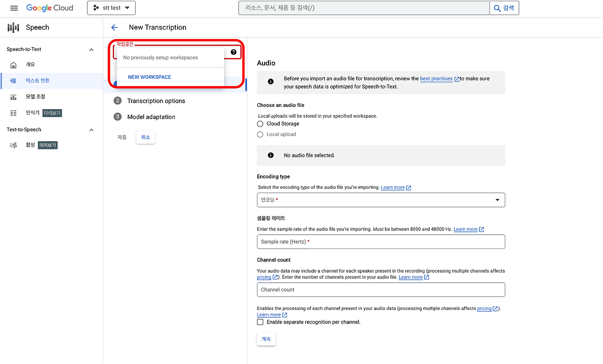
Task: Click the 'Audio' section heading
Action: tap(266, 63)
